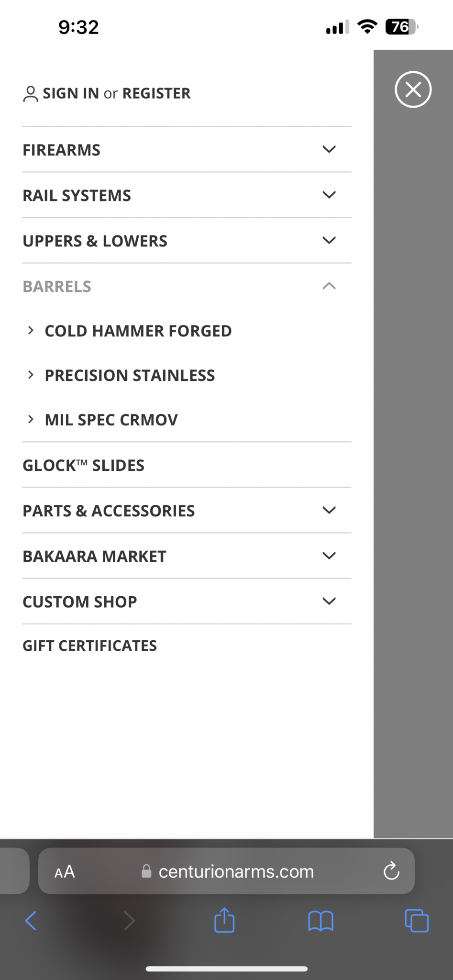Expand the Rail Systems chevron
453x980 pixels.
pos(329,195)
